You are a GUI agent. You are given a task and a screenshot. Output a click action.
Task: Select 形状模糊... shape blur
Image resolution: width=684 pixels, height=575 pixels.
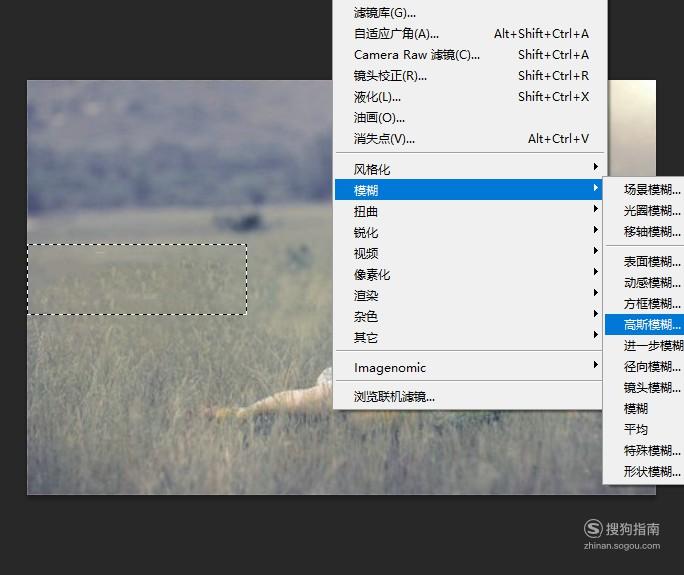[644, 471]
